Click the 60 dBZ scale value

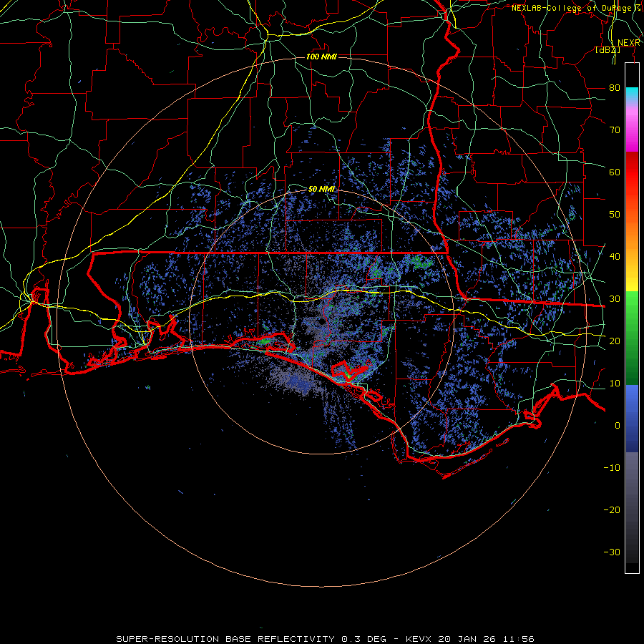coord(615,172)
